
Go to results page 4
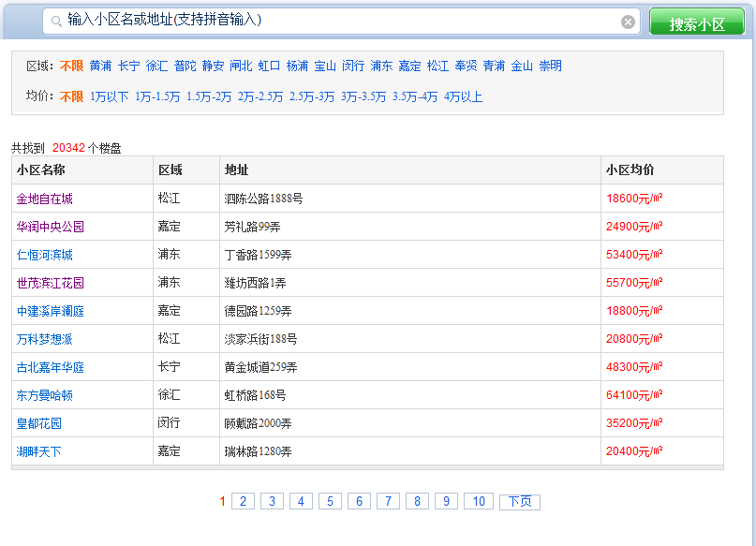pos(301,501)
